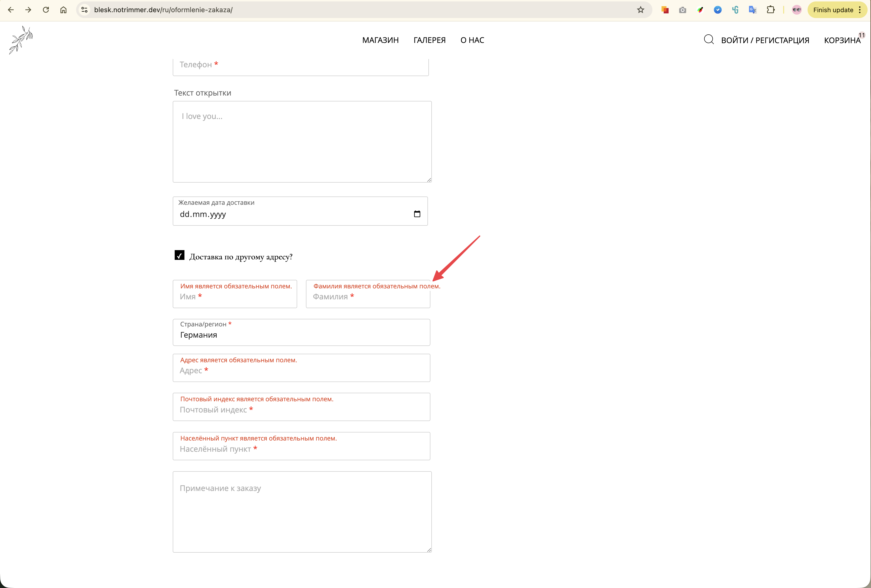The height and width of the screenshot is (588, 871).
Task: Open the site search magnifier icon
Action: point(708,39)
